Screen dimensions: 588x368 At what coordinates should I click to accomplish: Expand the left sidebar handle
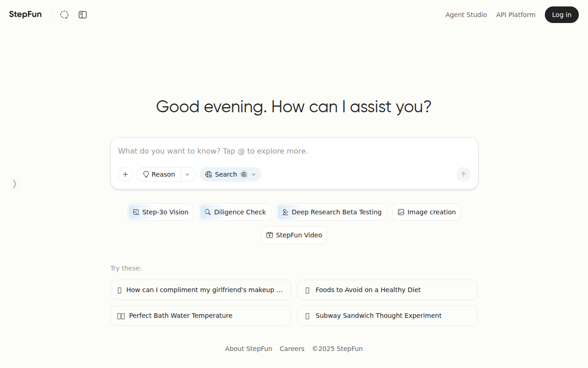(14, 184)
